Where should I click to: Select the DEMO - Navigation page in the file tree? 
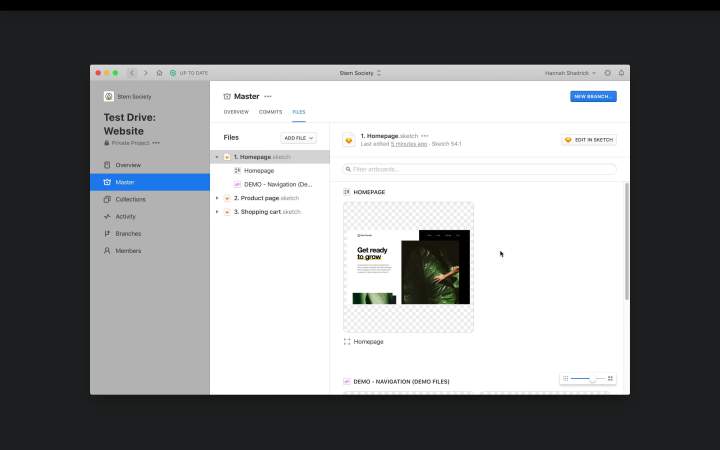click(270, 185)
